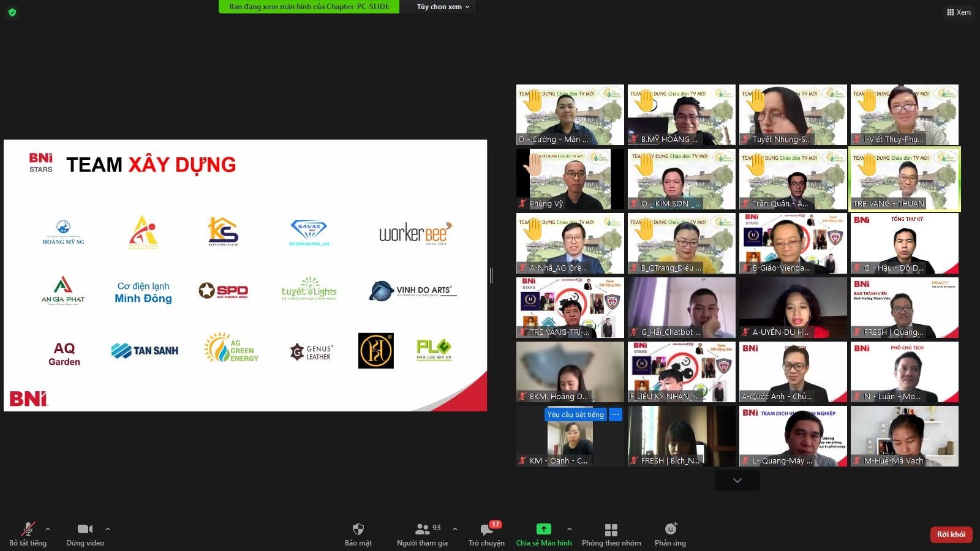This screenshot has width=980, height=551.
Task: Select O _ KIM SƠN video tile
Action: 682,179
